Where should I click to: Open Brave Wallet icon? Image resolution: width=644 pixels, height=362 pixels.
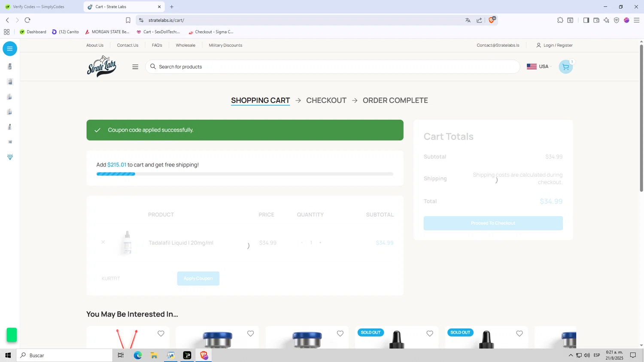click(596, 20)
